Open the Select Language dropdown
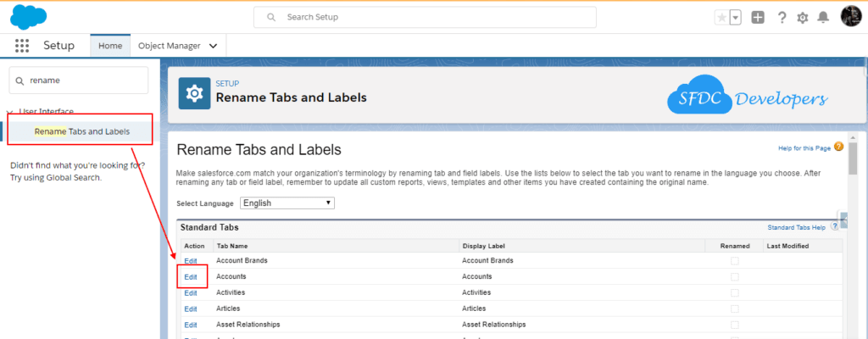The width and height of the screenshot is (868, 339). 287,203
